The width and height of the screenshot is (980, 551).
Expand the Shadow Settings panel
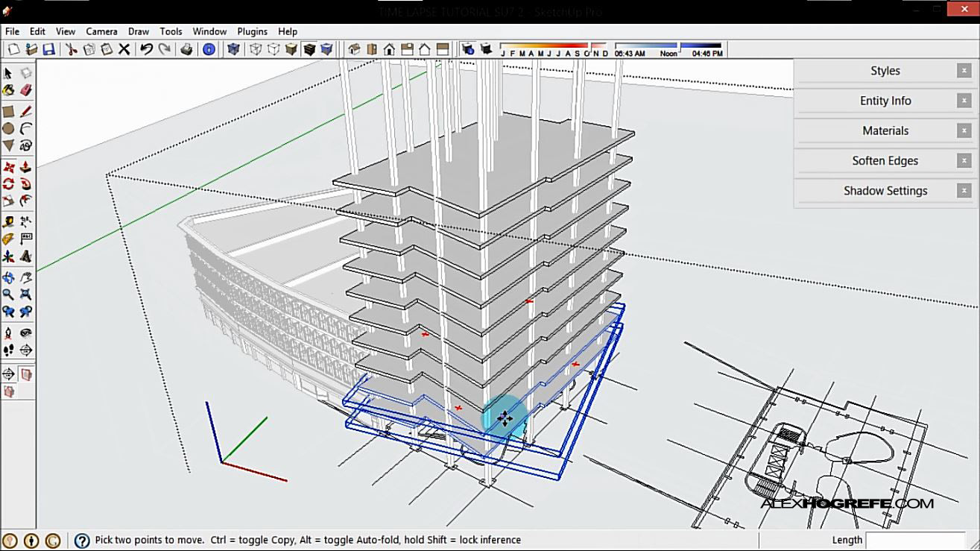click(x=885, y=190)
